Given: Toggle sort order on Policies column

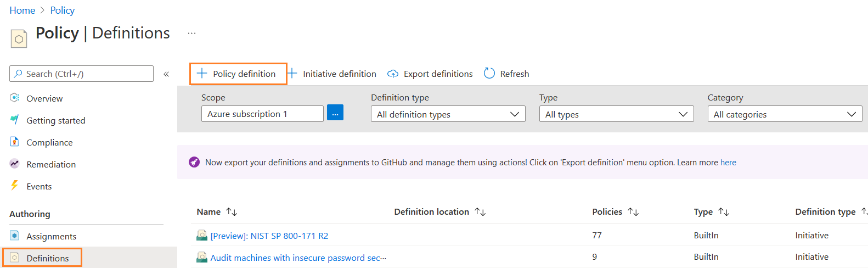Looking at the screenshot, I should [x=633, y=212].
